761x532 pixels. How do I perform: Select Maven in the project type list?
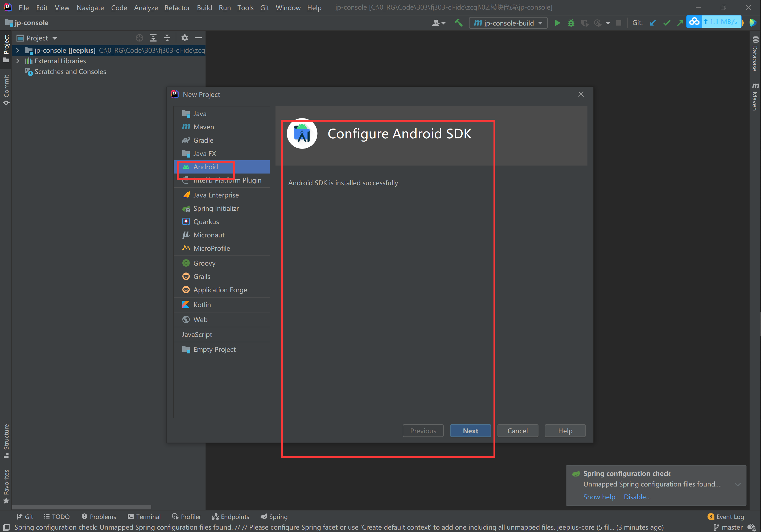(x=221, y=127)
